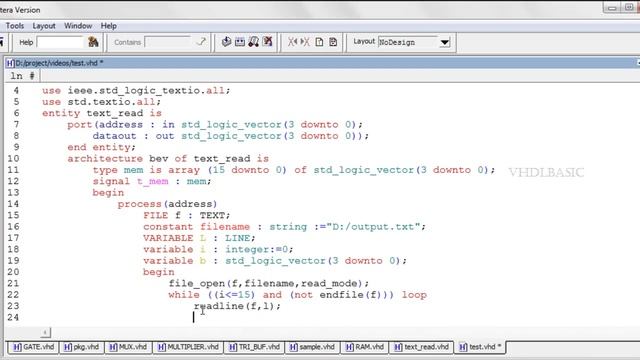Screen dimensions: 640x360
Task: Click the Compile toolbar icon
Action: pyautogui.click(x=227, y=42)
